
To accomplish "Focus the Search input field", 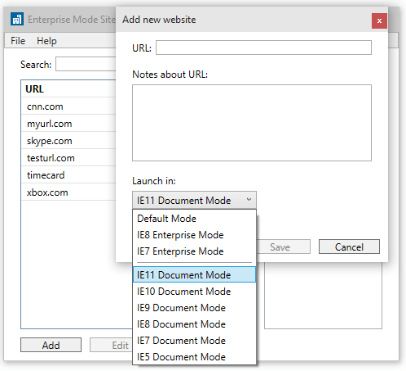I will [x=86, y=64].
